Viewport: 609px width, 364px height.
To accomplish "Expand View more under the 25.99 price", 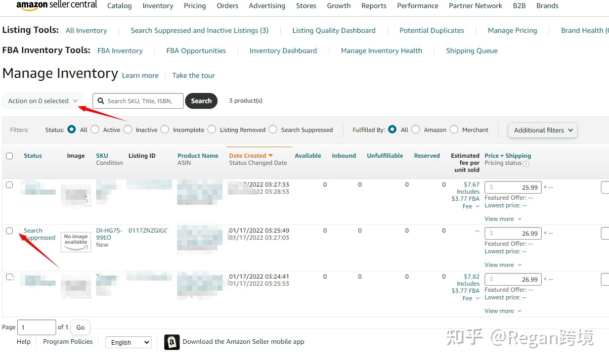I will pos(502,219).
